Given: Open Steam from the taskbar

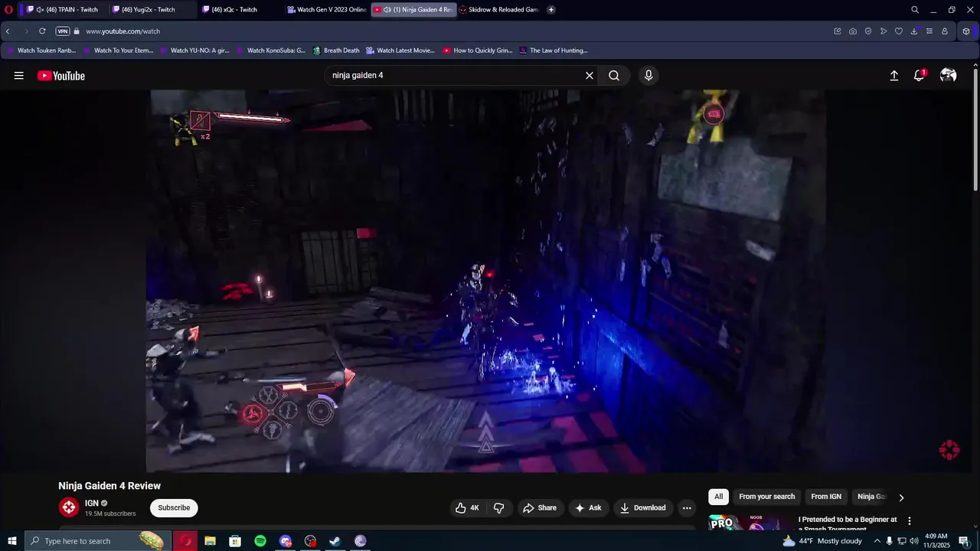Looking at the screenshot, I should click(x=335, y=541).
